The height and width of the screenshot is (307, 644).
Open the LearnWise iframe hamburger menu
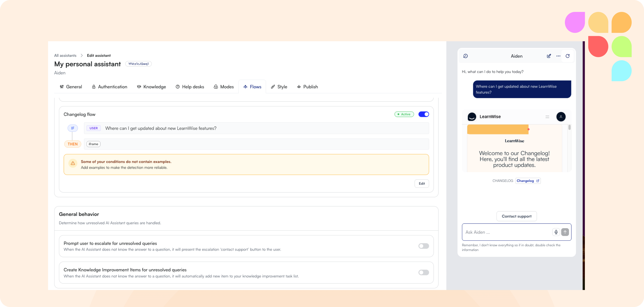547,117
